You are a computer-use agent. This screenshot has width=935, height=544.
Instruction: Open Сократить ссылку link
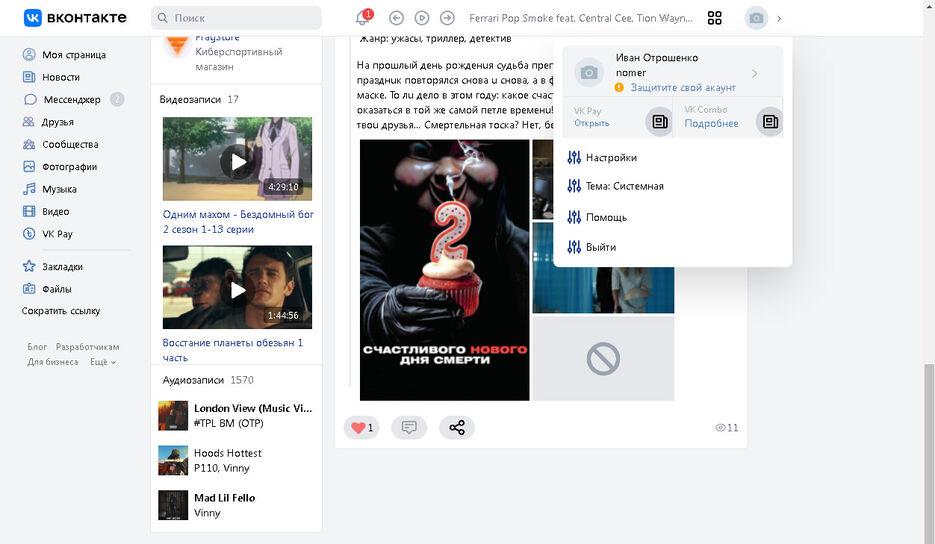coord(61,311)
